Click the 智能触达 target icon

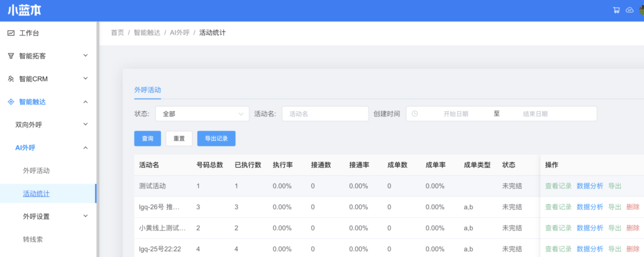click(x=11, y=102)
